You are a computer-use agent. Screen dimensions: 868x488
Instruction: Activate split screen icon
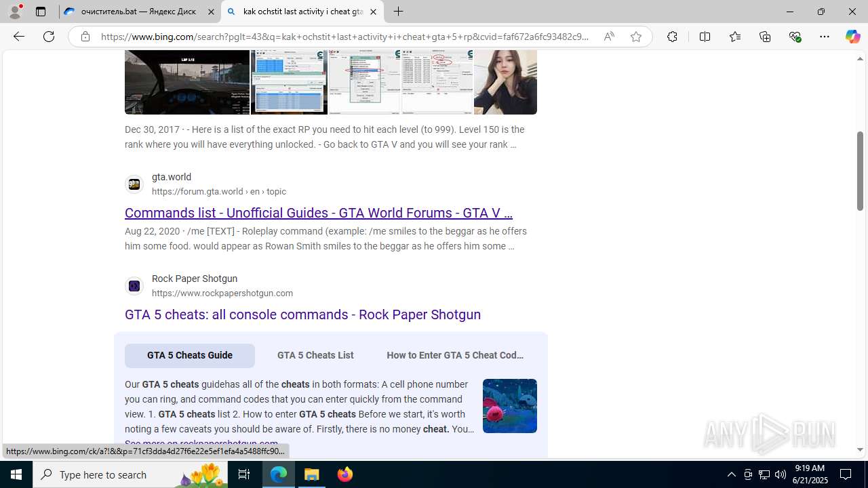[705, 37]
